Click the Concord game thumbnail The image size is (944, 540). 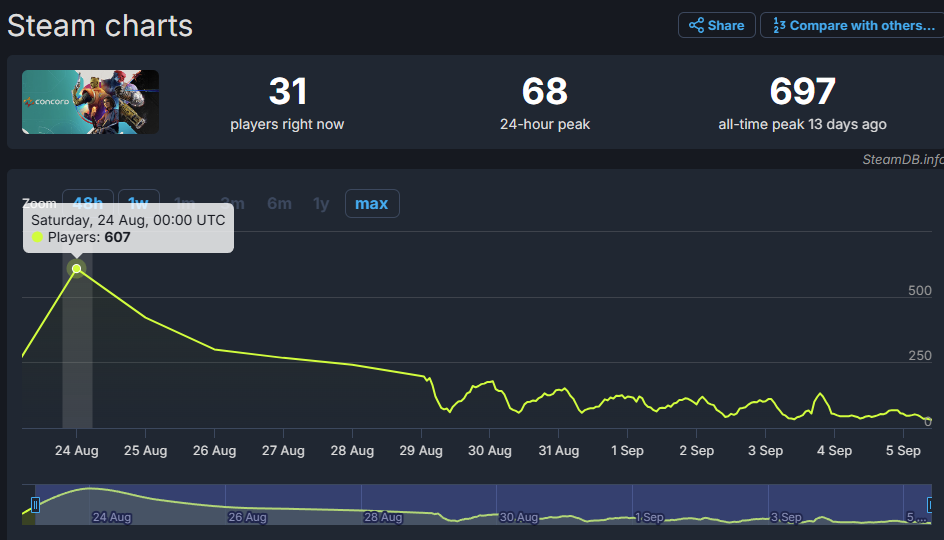click(90, 102)
